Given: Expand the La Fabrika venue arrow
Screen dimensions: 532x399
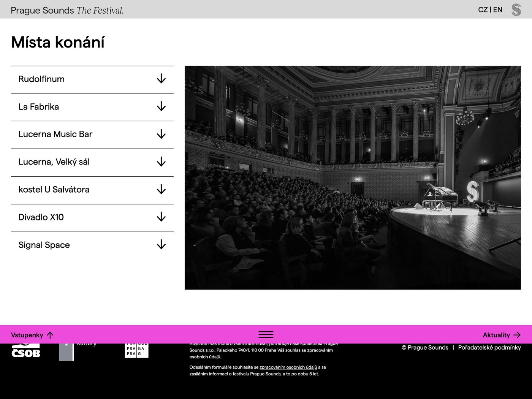Looking at the screenshot, I should (x=161, y=106).
